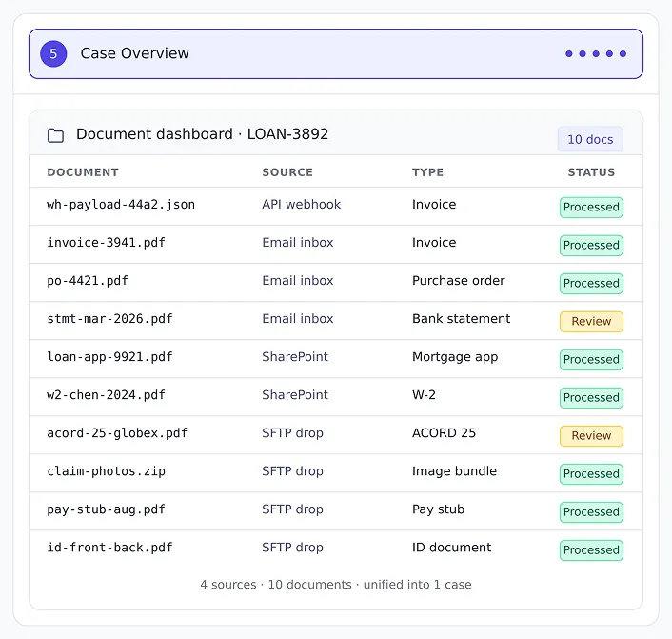Click the TYPE column header
This screenshot has width=672, height=639.
point(427,172)
